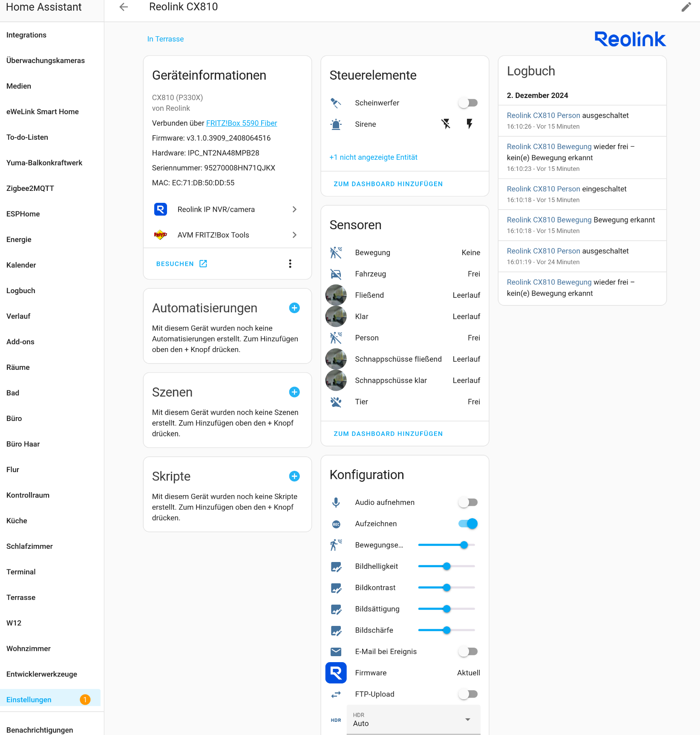Enable Audio aufnehmen switch
Image resolution: width=700 pixels, height=735 pixels.
pos(468,502)
